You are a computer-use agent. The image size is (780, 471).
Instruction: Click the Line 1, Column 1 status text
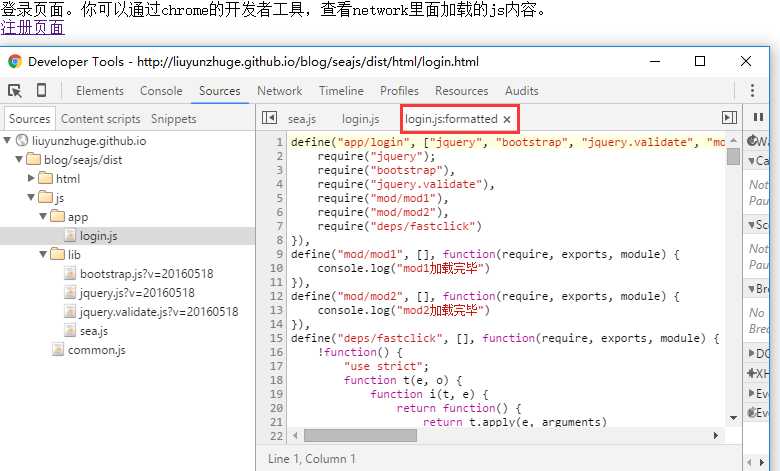[x=311, y=459]
